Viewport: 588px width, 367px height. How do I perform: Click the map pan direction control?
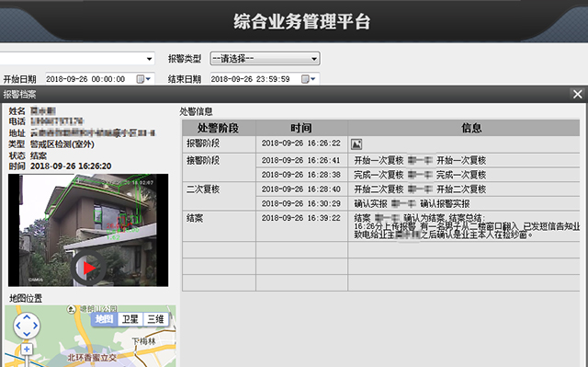(x=27, y=326)
